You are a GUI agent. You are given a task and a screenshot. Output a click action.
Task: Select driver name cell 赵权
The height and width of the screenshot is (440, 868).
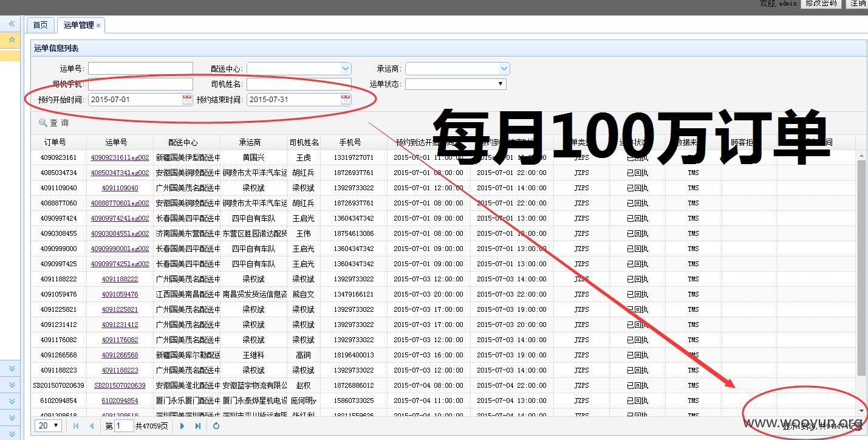[303, 385]
